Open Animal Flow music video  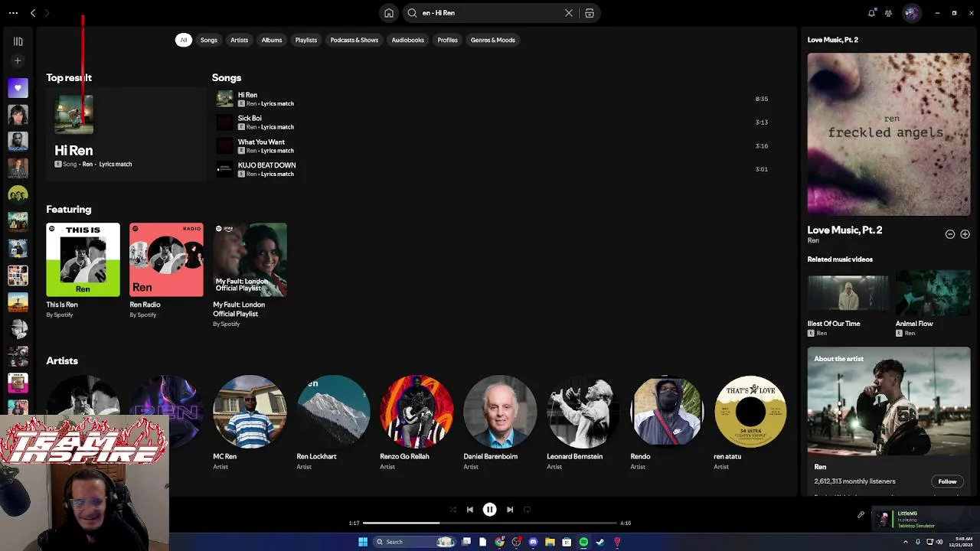click(933, 293)
